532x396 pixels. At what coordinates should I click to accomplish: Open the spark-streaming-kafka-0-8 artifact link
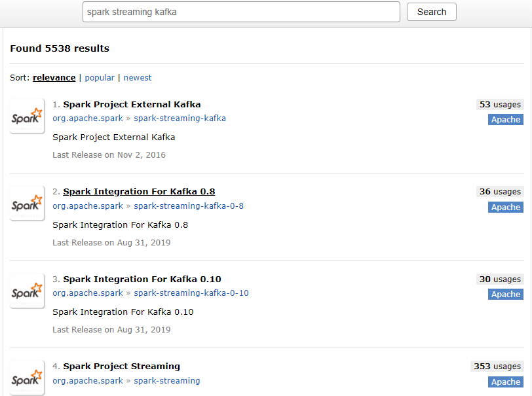click(189, 206)
